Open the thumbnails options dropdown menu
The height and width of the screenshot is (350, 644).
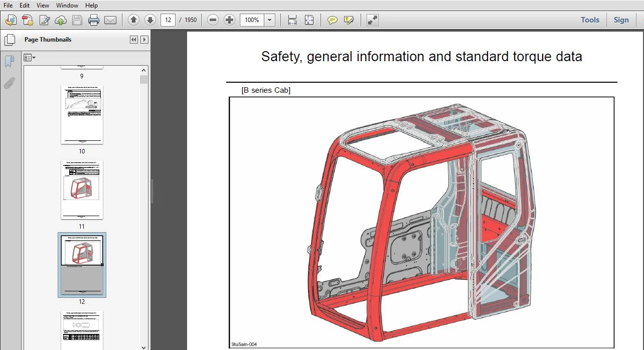click(29, 58)
